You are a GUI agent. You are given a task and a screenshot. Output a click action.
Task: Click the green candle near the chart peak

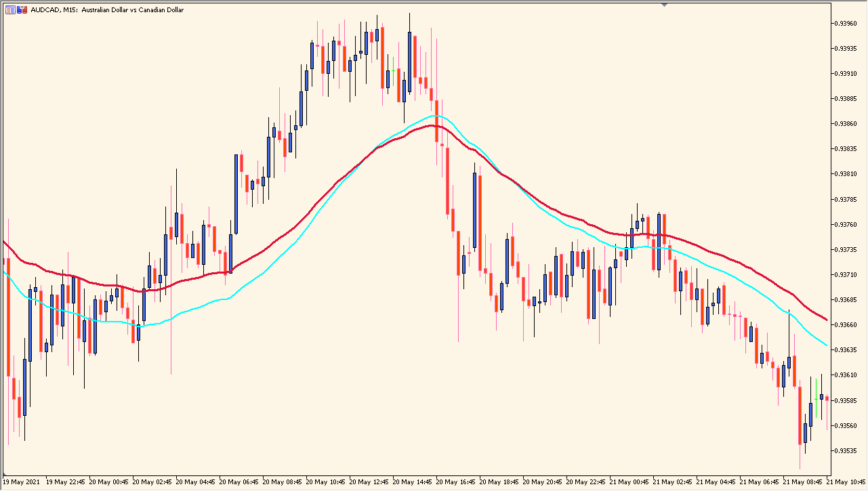[393, 72]
